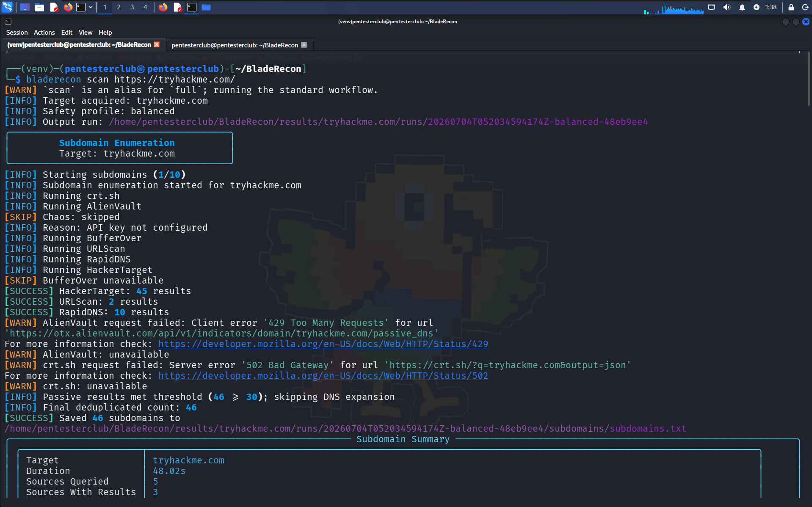
Task: Click the otx.alienvault.com passive_dns URL
Action: pyautogui.click(x=221, y=333)
